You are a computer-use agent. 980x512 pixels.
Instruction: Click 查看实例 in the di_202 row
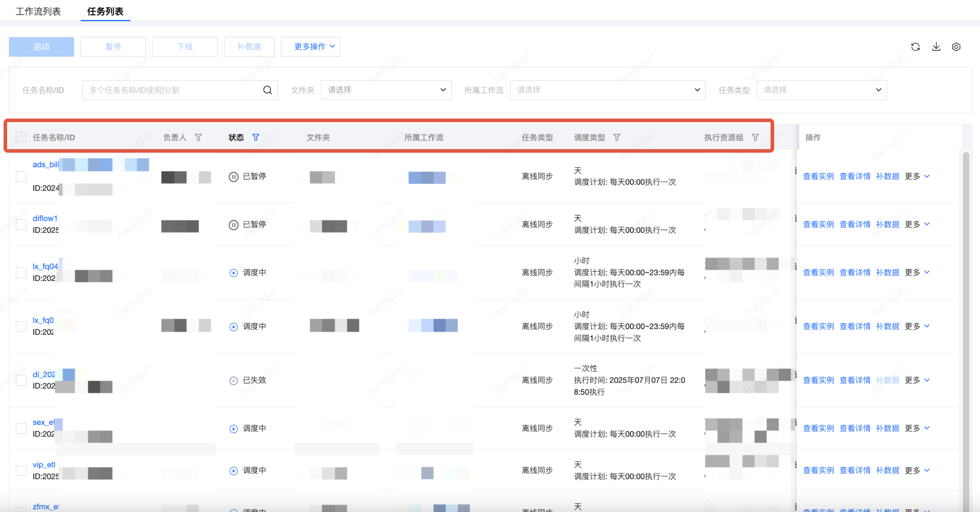pyautogui.click(x=818, y=380)
